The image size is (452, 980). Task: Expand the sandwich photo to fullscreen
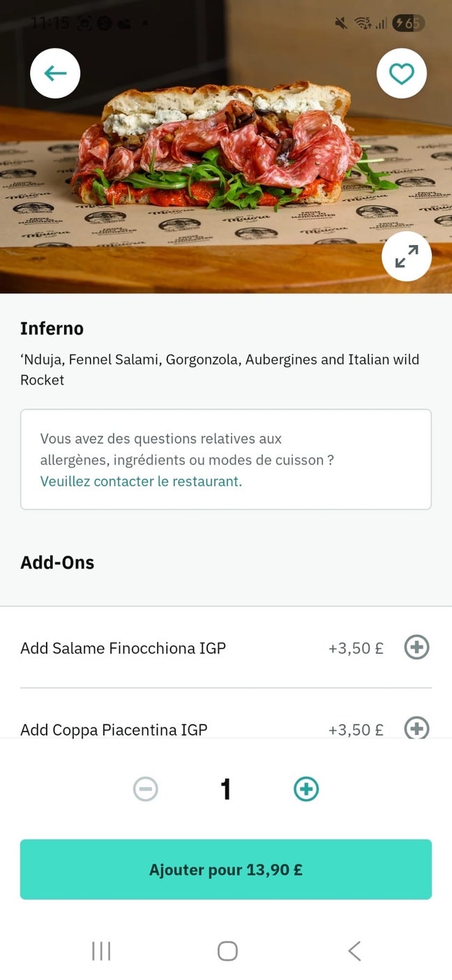pyautogui.click(x=407, y=256)
